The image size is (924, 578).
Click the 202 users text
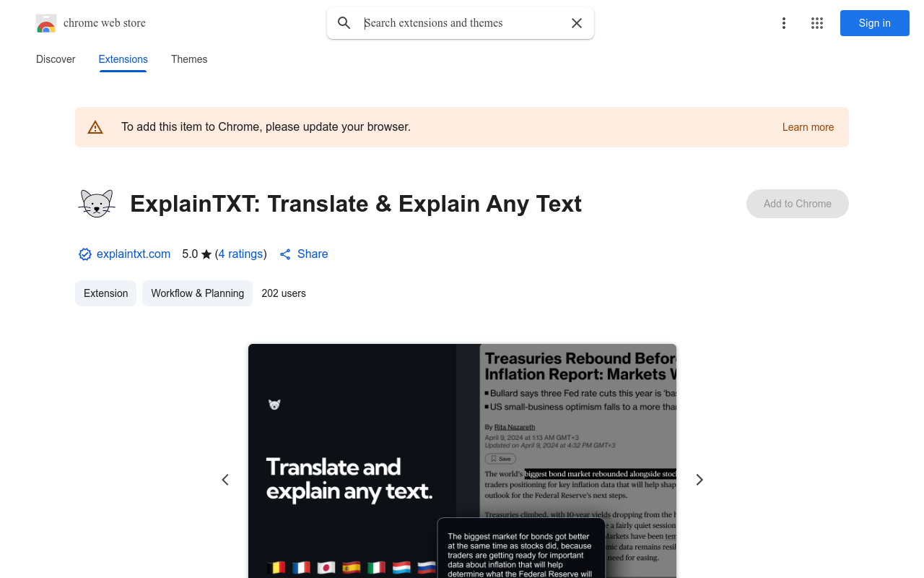[x=284, y=293]
